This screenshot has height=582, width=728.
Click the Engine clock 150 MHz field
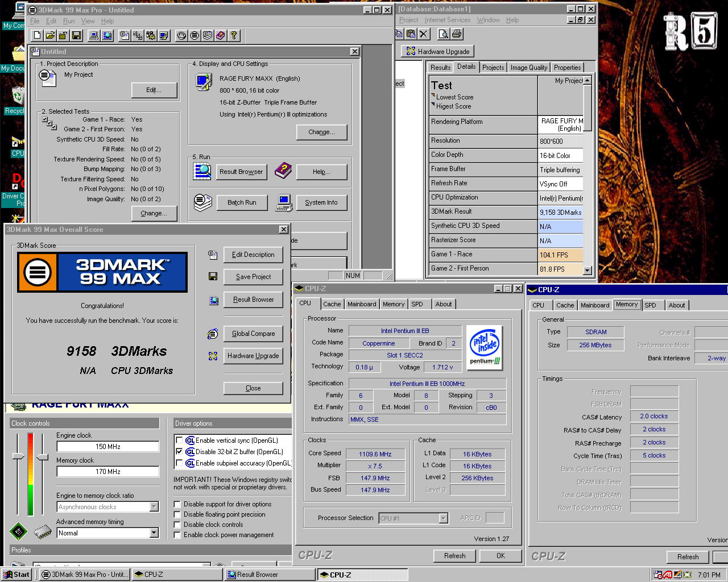(x=108, y=447)
